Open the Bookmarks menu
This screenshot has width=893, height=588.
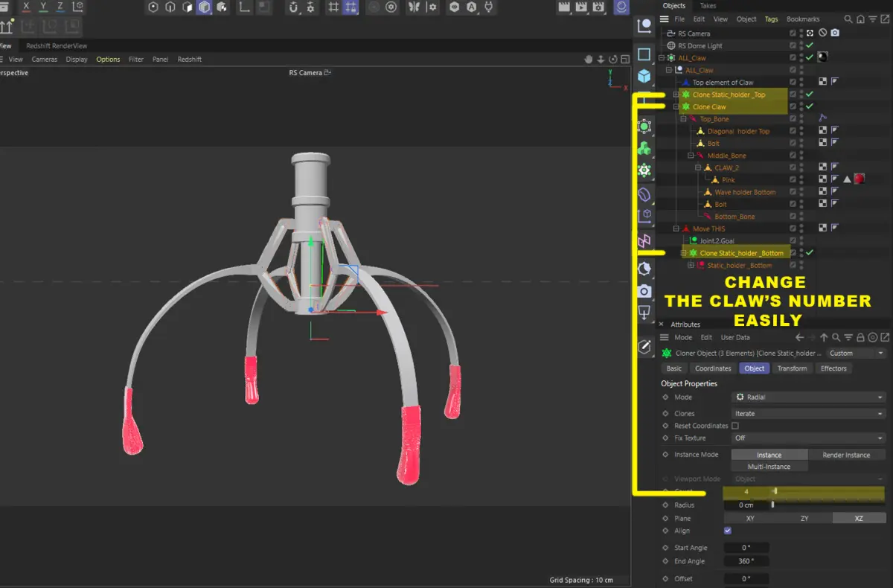point(803,19)
